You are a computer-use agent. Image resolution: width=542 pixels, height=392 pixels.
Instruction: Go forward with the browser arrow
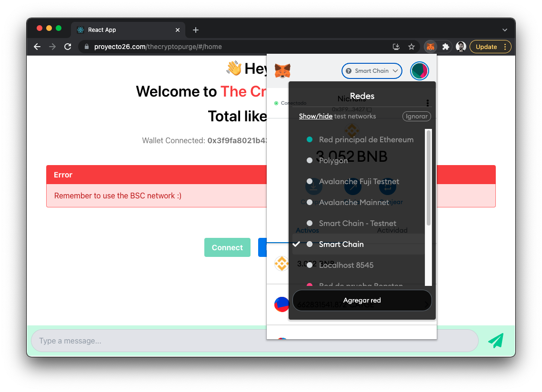coord(52,47)
